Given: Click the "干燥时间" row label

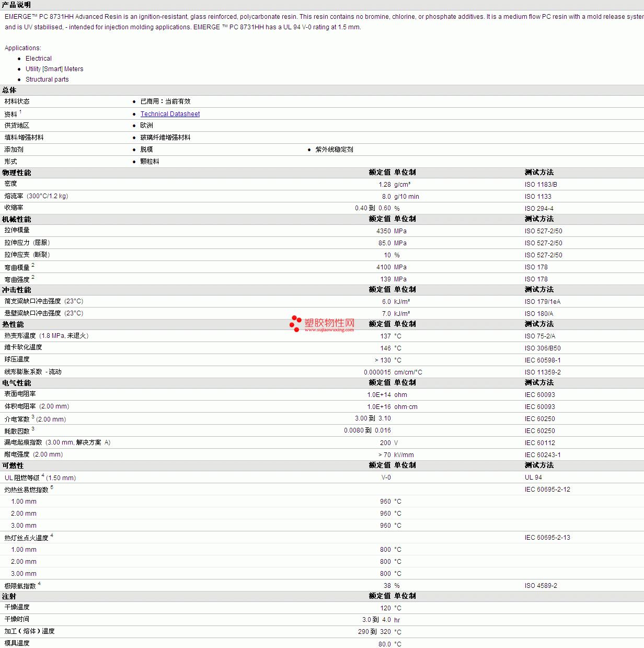Looking at the screenshot, I should point(17,619).
